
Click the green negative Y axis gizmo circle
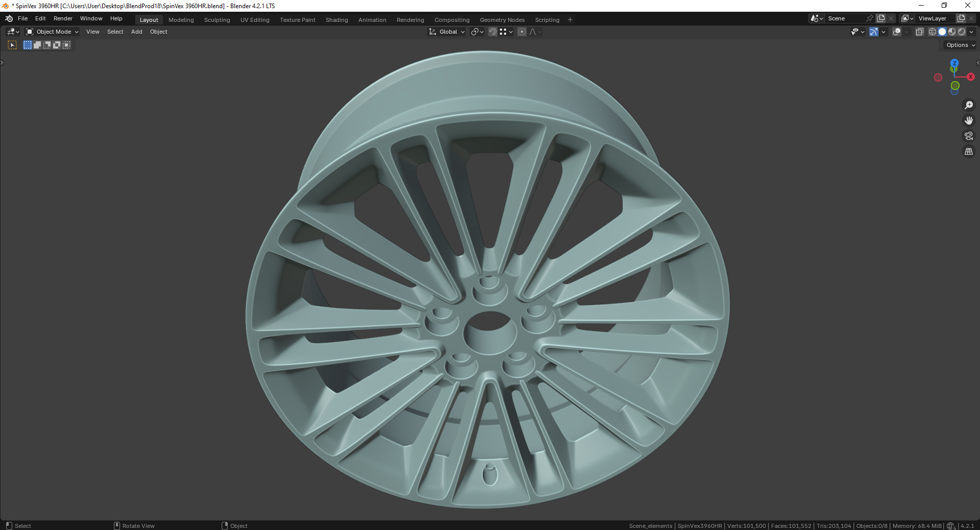[x=955, y=86]
